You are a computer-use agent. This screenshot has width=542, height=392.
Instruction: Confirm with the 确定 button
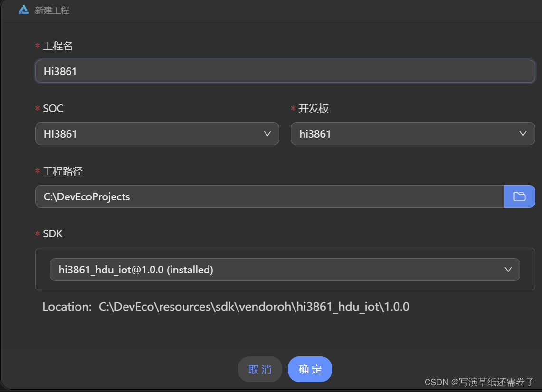tap(310, 369)
